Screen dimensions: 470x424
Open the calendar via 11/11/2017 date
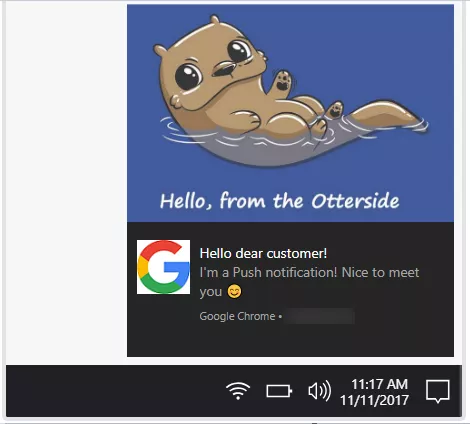374,400
